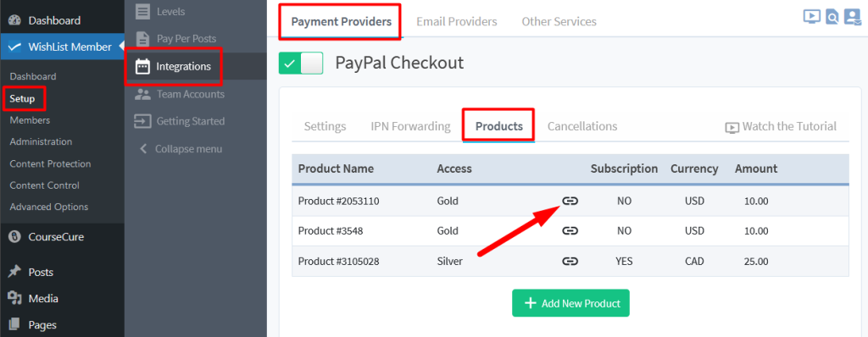The image size is (868, 337).
Task: Open link icon for Product #3548
Action: (x=570, y=231)
